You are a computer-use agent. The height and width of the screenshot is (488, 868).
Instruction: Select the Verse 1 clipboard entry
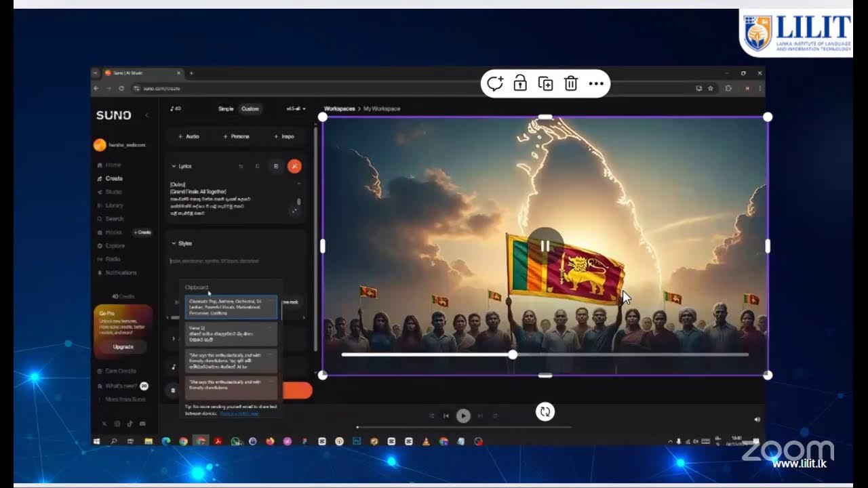(x=231, y=334)
